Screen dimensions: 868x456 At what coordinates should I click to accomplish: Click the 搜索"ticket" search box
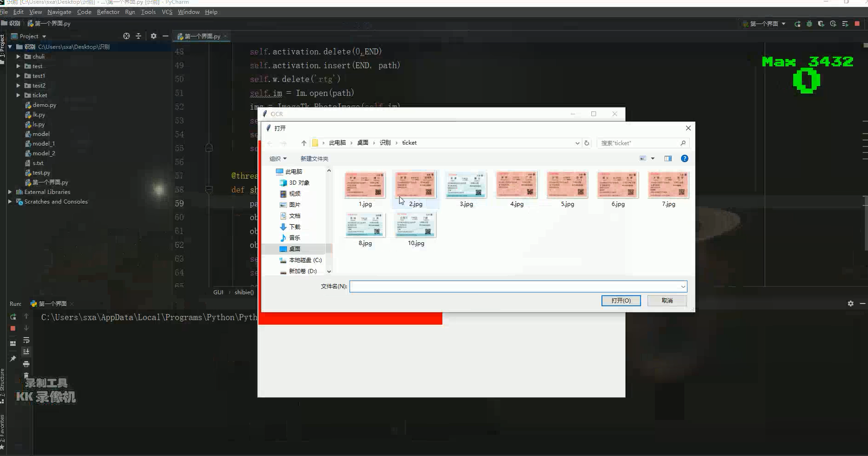[x=642, y=143]
